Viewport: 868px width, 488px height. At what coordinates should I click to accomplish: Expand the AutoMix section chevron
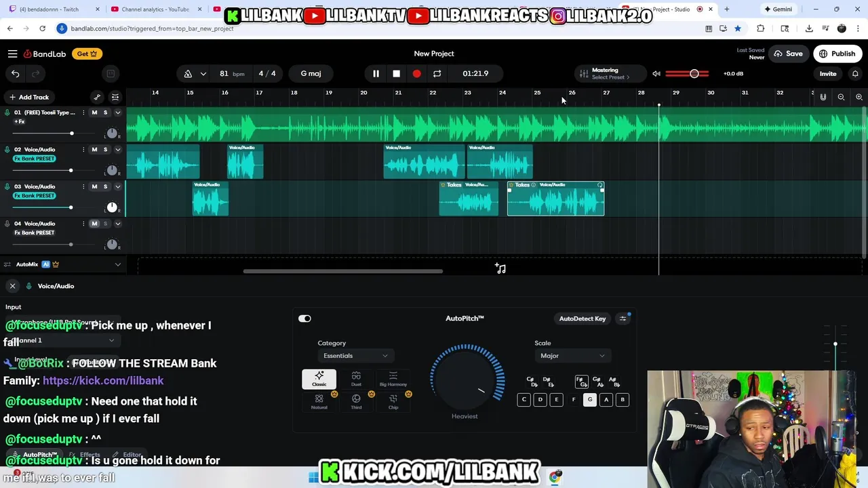pos(117,264)
